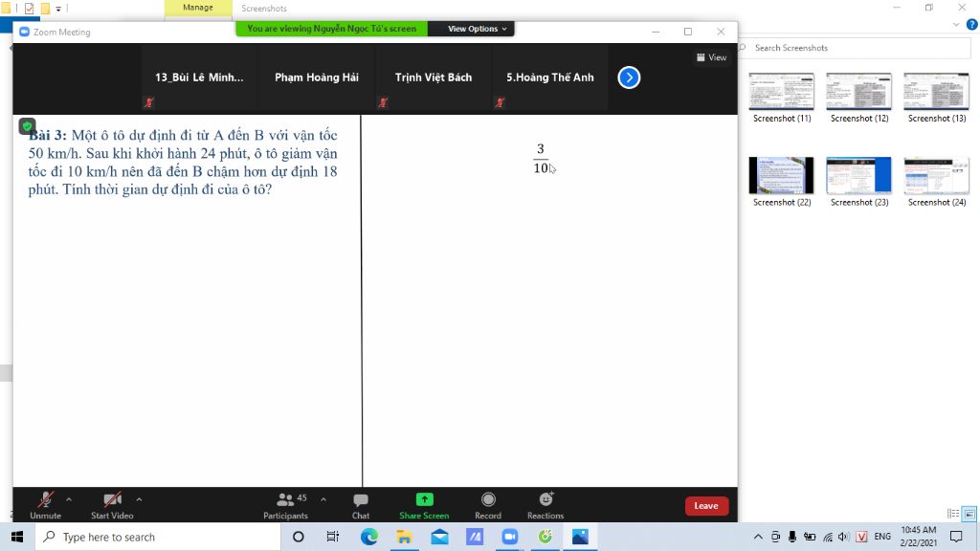Open the blue slash app on taskbar
Viewport: 980px width, 551px height.
click(475, 537)
